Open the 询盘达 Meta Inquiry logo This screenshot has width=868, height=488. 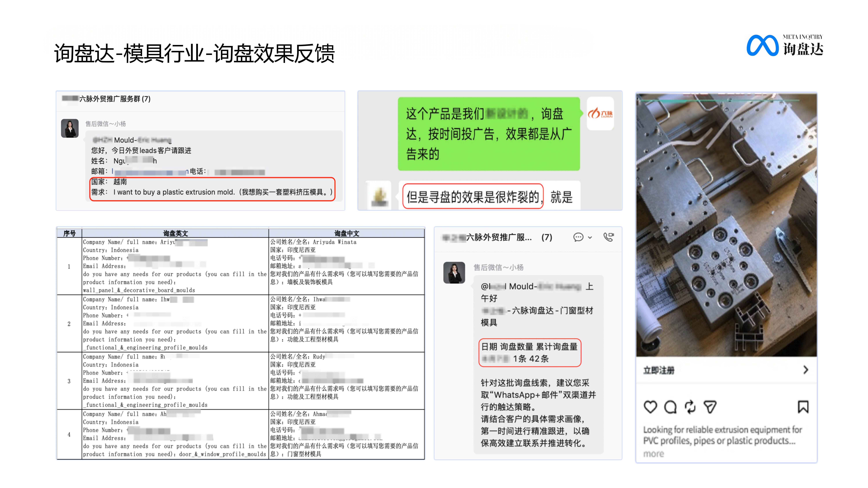785,45
